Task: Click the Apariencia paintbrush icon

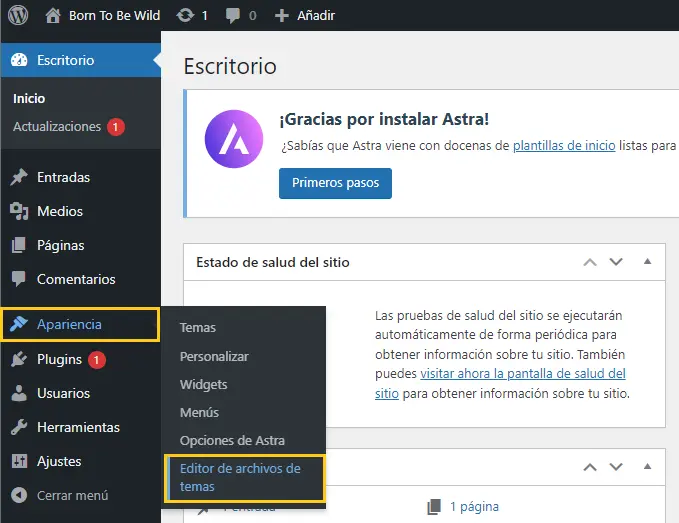Action: [19, 324]
